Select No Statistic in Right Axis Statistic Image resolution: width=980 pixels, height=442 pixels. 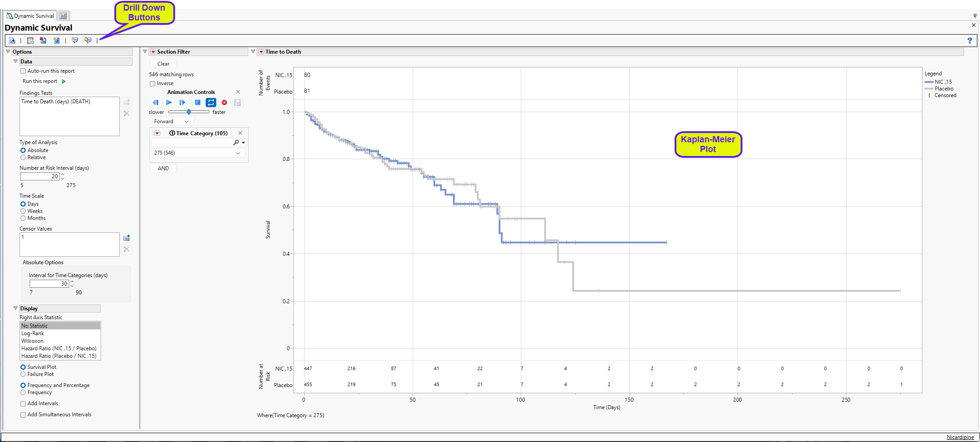(60, 326)
